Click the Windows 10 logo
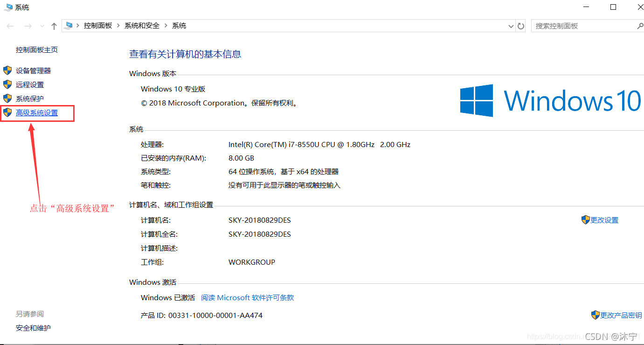Image resolution: width=644 pixels, height=345 pixels. 551,100
